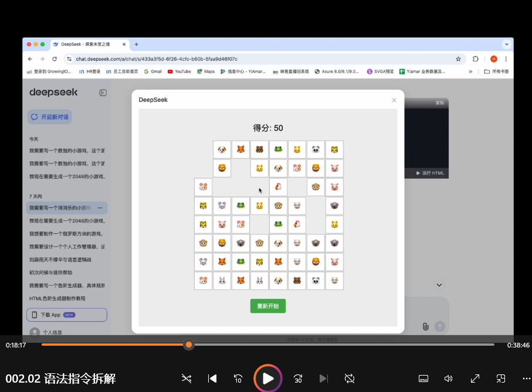Click the send arrow button
This screenshot has width=532, height=392.
pos(440,326)
